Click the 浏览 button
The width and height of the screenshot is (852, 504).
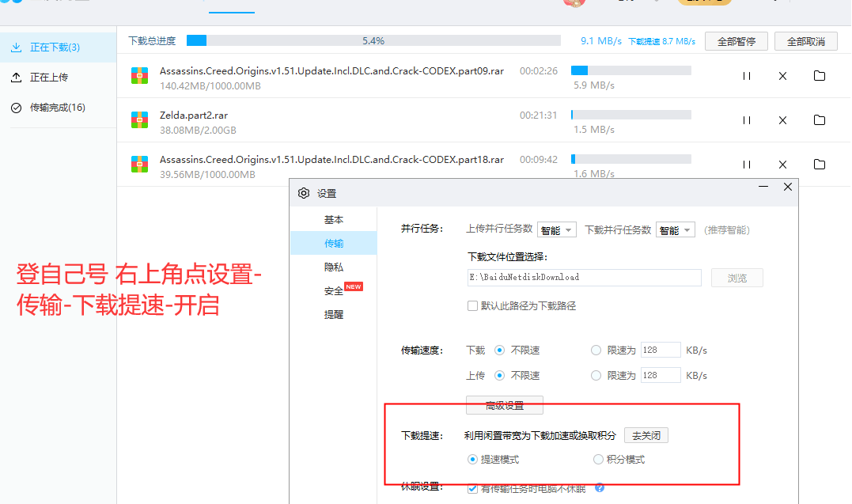coord(737,278)
